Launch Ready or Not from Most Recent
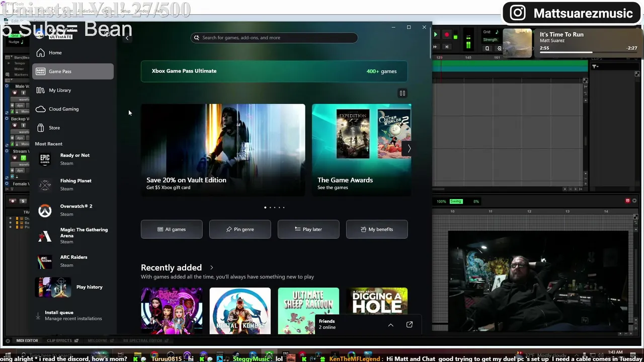 (73, 159)
